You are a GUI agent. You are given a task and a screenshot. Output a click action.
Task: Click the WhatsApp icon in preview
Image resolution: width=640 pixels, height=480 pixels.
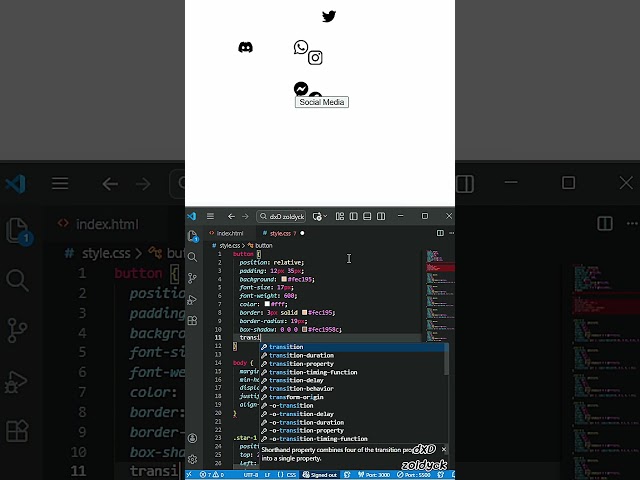click(301, 47)
